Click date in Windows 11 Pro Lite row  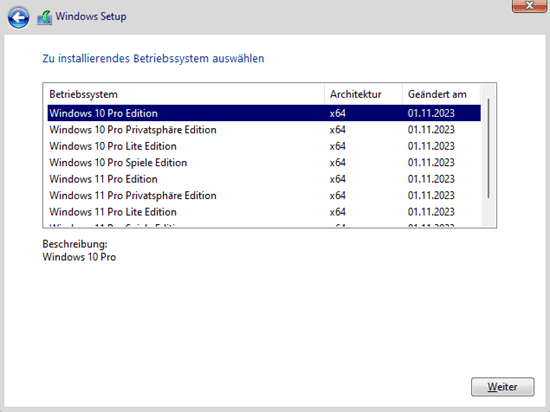[x=431, y=212]
